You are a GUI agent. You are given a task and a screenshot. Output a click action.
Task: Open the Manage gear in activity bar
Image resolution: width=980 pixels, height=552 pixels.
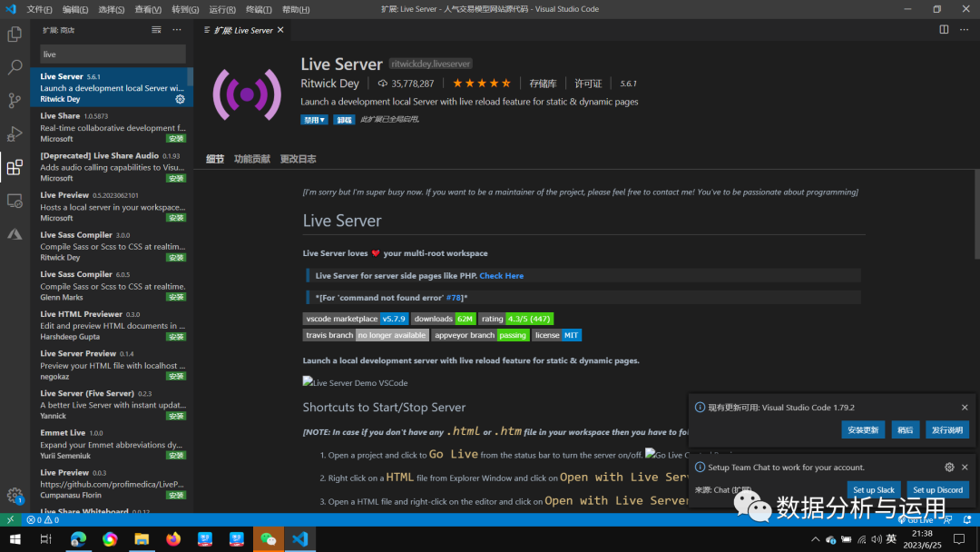(x=15, y=496)
